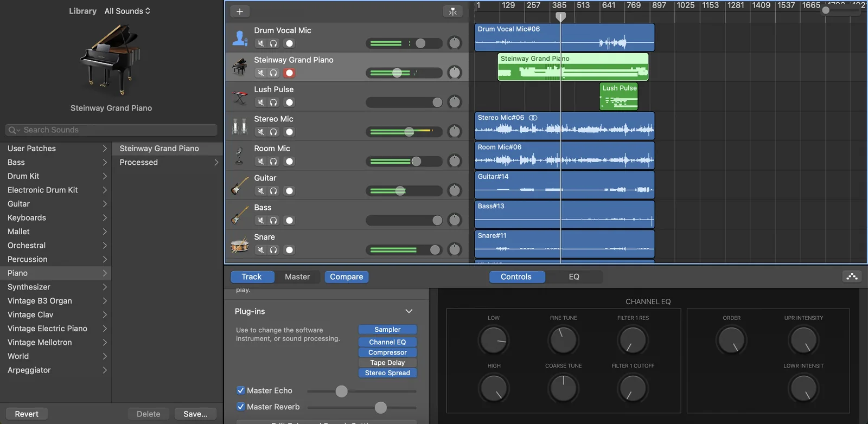
Task: Switch to the Master tab
Action: (297, 277)
